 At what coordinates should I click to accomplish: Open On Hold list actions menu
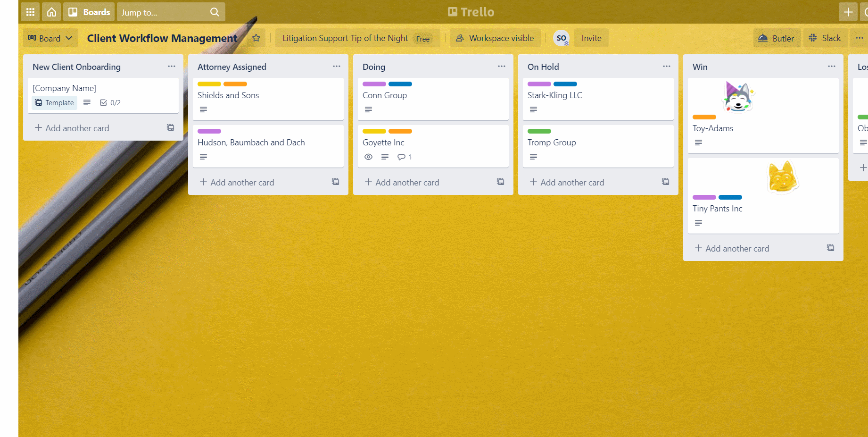click(x=667, y=67)
